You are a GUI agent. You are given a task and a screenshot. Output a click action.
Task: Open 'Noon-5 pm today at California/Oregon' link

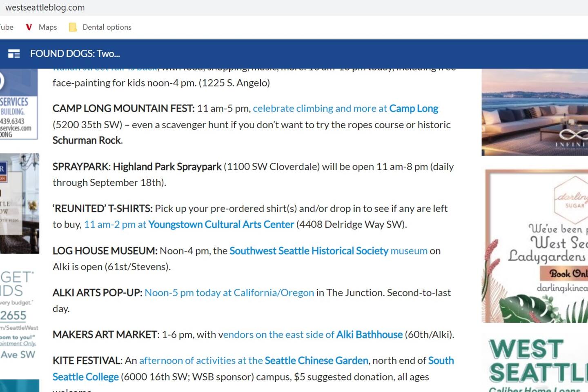click(x=229, y=293)
